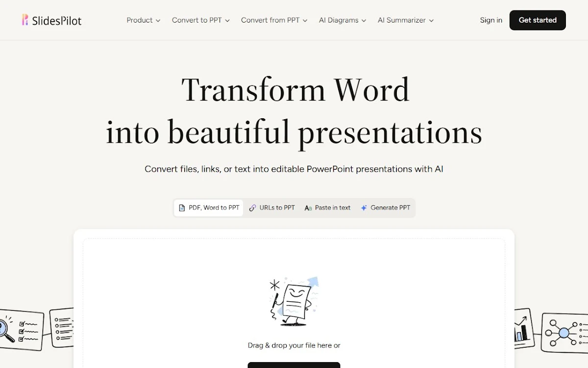Switch to the Generate PPT tab
The width and height of the screenshot is (588, 368).
[x=385, y=208]
